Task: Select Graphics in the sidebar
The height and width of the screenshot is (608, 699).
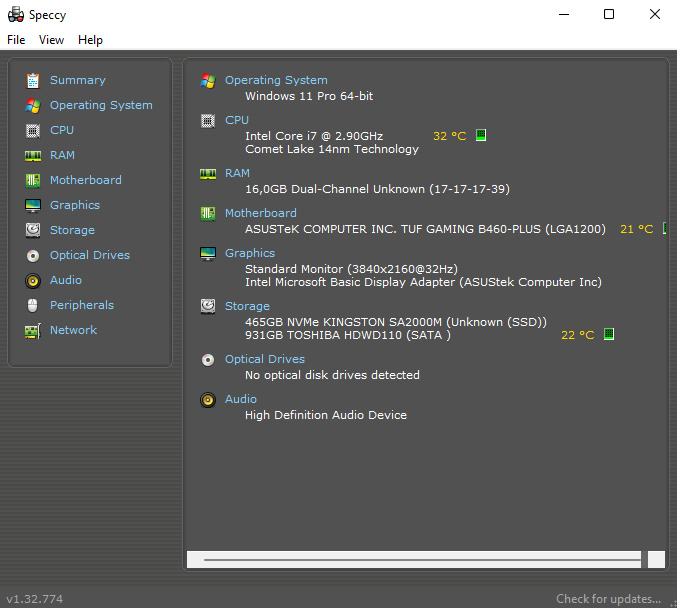Action: [75, 205]
